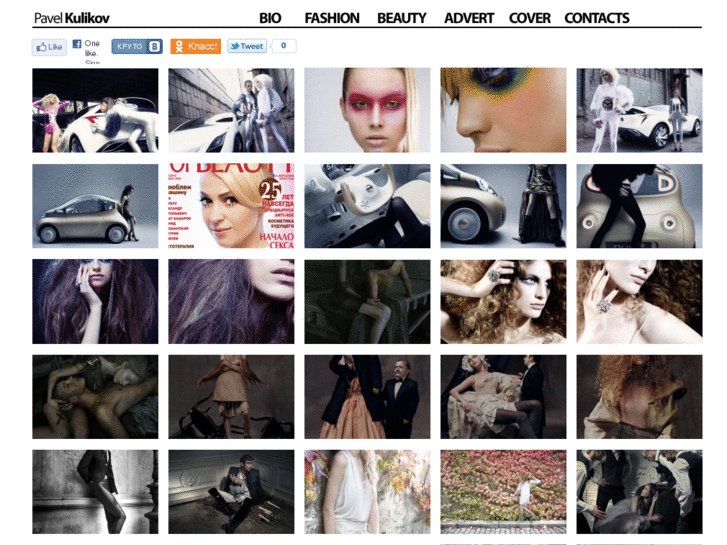The image size is (727, 545).
Task: Open thumbnail of pink-dressed woman beside white car
Action: pos(95,110)
